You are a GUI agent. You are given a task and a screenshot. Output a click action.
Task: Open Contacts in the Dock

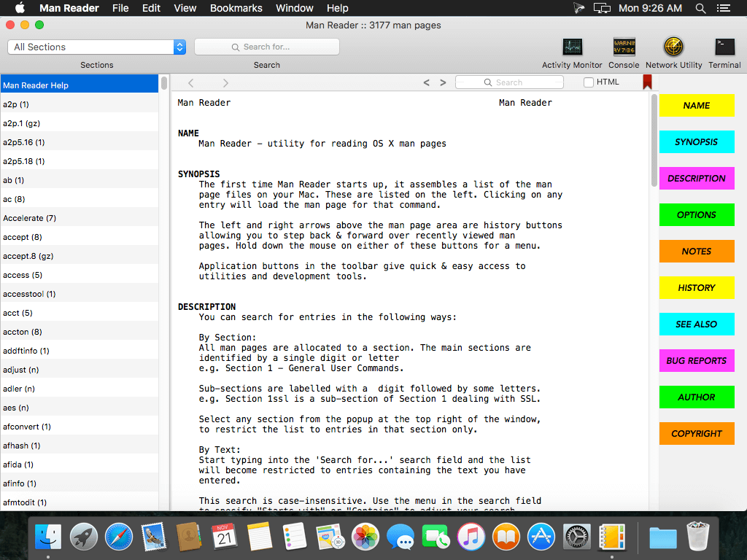(189, 537)
